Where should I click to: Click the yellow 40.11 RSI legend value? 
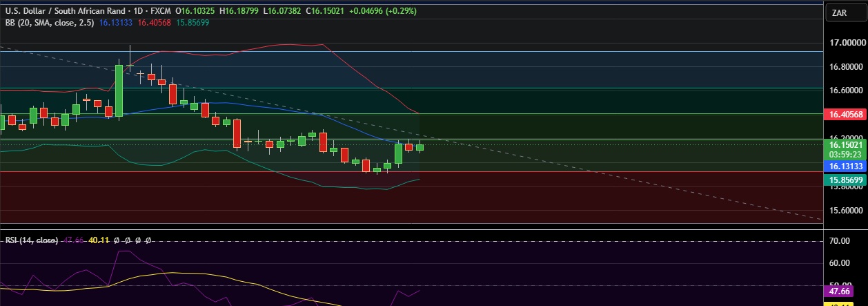pos(98,240)
